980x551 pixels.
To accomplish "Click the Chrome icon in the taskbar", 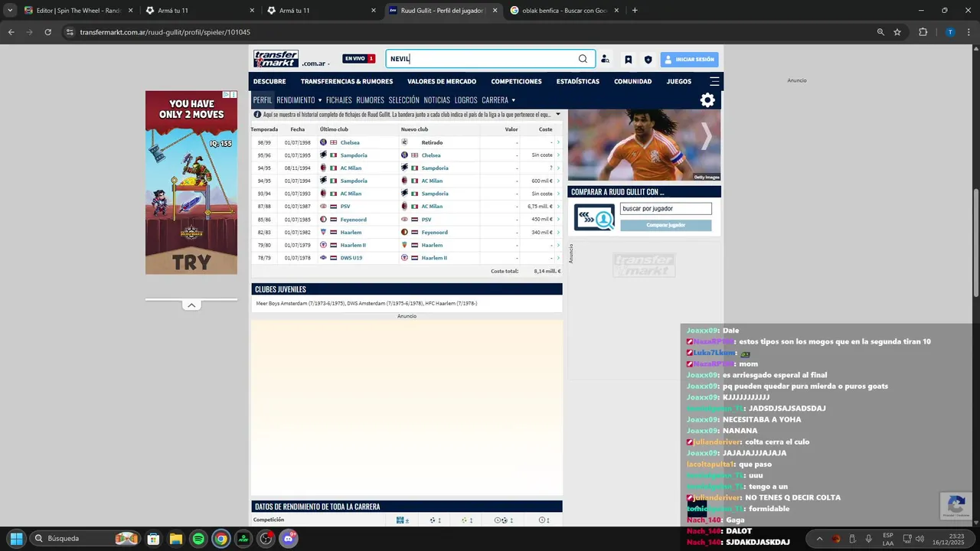I will click(x=220, y=539).
